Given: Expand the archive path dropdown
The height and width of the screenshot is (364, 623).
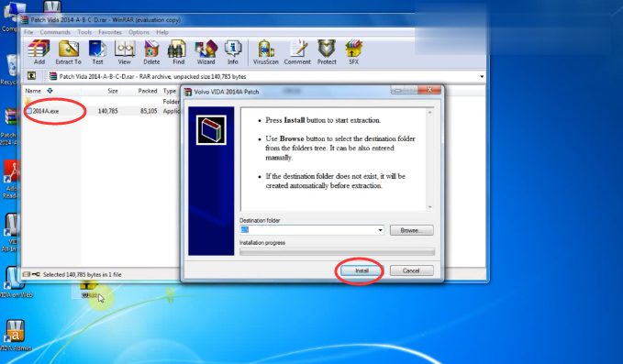Looking at the screenshot, I should tap(482, 76).
